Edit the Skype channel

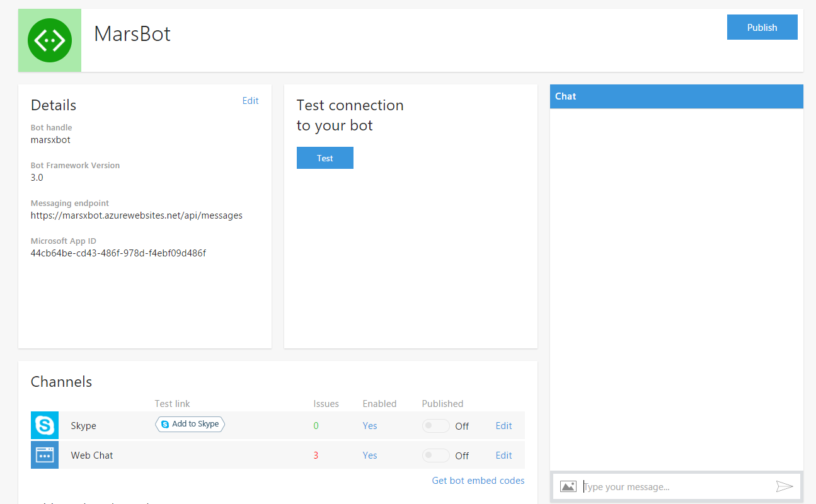(504, 426)
